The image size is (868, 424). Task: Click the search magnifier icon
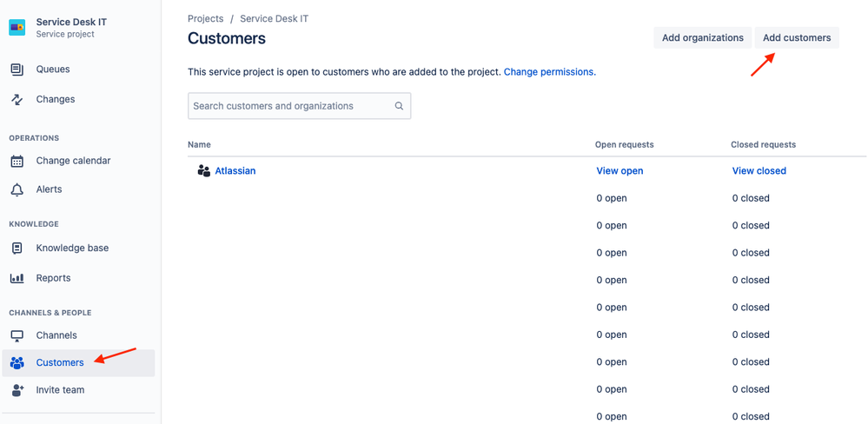coord(399,106)
